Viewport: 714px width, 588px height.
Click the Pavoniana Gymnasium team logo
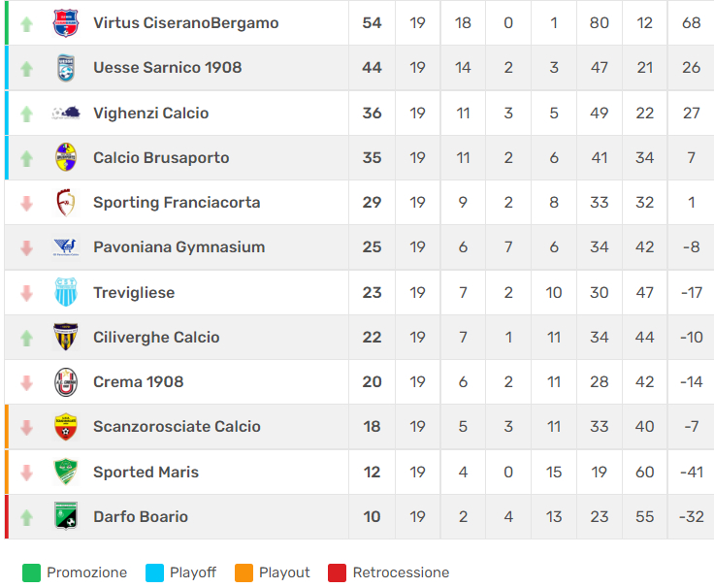point(66,247)
